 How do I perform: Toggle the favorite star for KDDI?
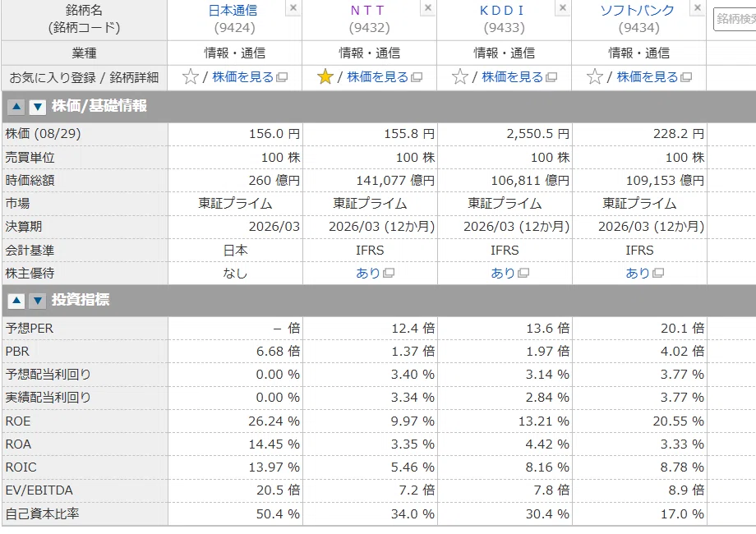point(460,76)
